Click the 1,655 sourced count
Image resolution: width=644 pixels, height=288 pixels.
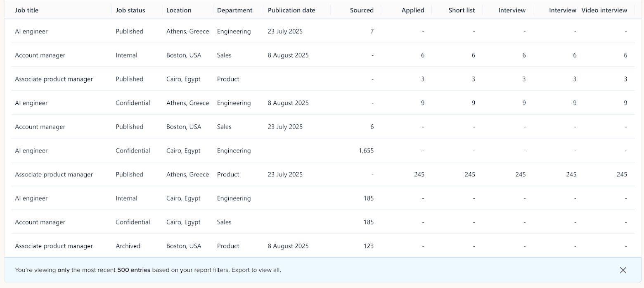[x=366, y=151]
